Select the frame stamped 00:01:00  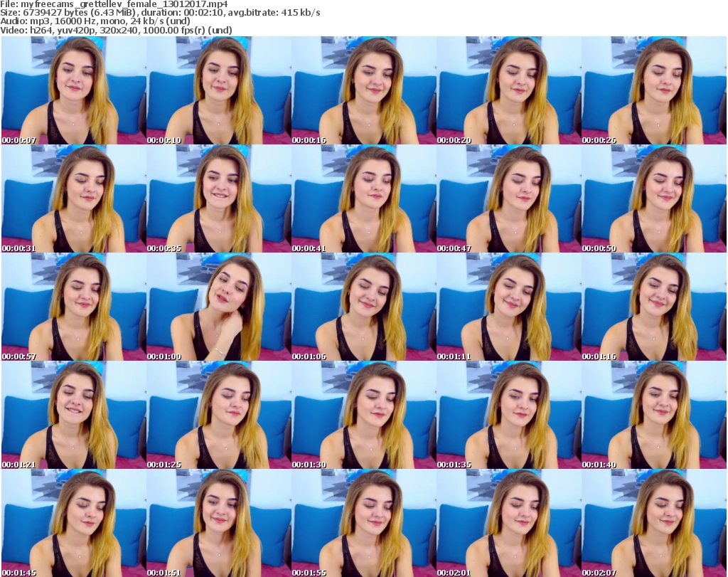(x=219, y=307)
